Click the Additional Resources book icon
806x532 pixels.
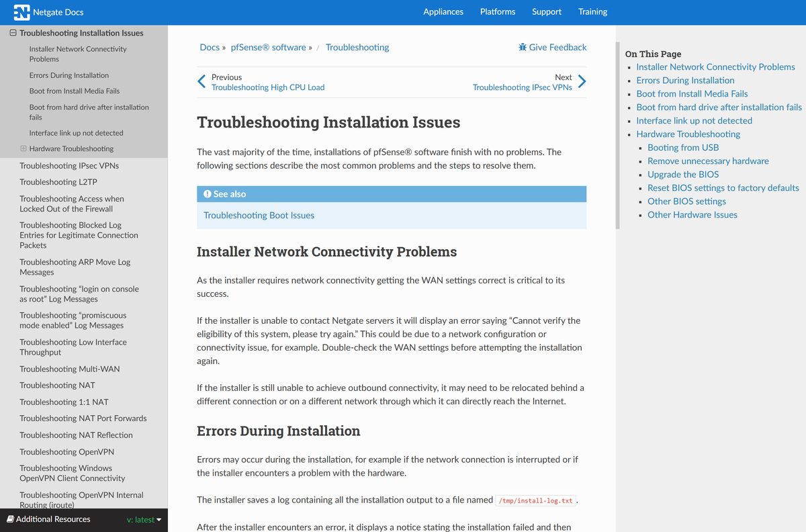click(10, 519)
